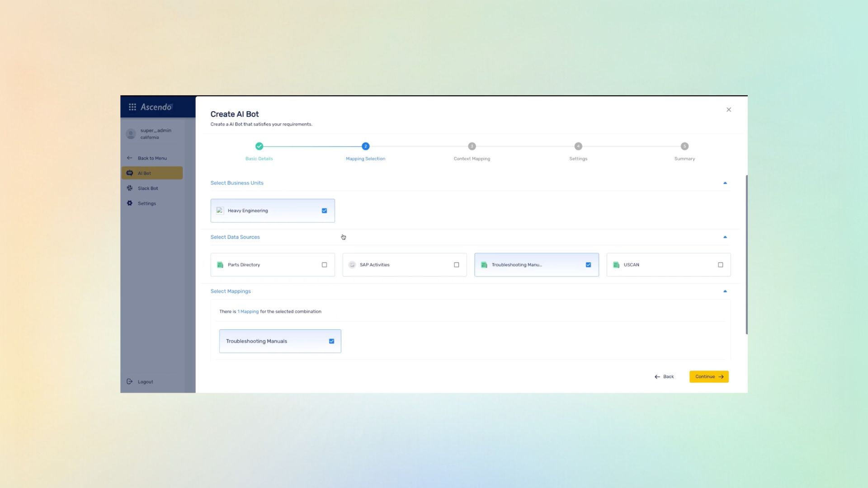Click the Ascendo app grid icon
This screenshot has width=868, height=488.
click(x=132, y=107)
